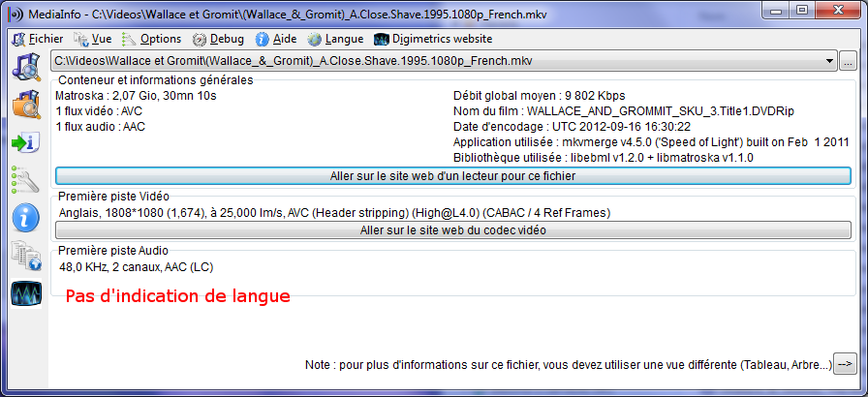The height and width of the screenshot is (397, 868).
Task: Click the browse '...' button
Action: [x=848, y=61]
